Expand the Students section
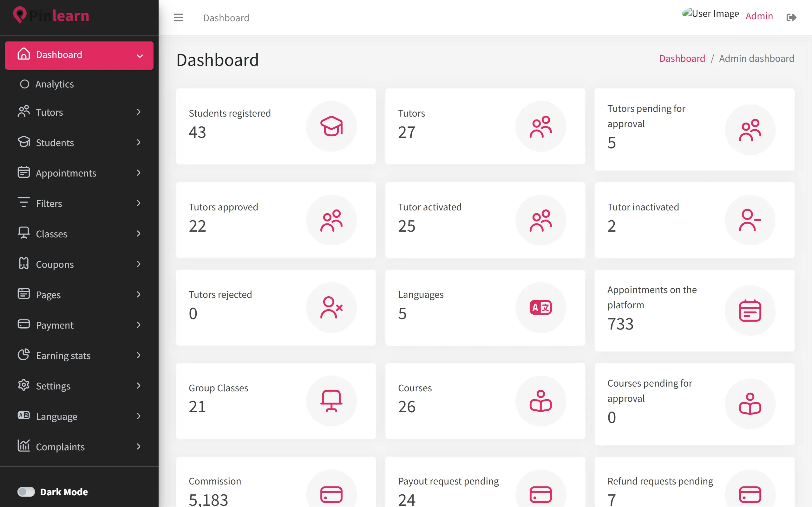812x507 pixels. 139,143
